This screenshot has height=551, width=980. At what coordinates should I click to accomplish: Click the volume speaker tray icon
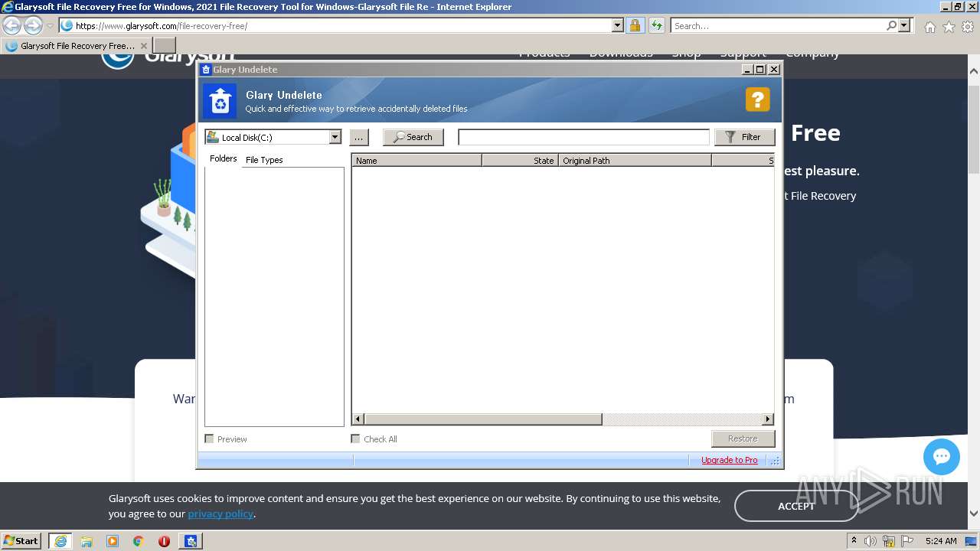click(871, 541)
